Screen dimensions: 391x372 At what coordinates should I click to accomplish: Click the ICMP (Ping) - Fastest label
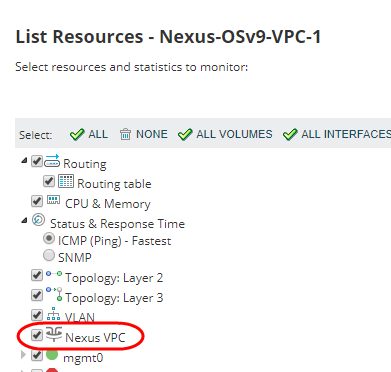[x=114, y=241]
